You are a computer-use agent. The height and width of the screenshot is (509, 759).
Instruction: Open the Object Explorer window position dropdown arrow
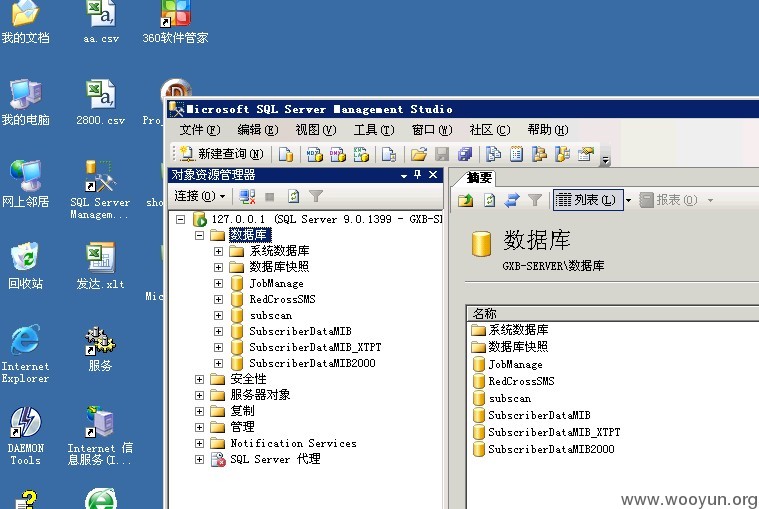(x=404, y=176)
